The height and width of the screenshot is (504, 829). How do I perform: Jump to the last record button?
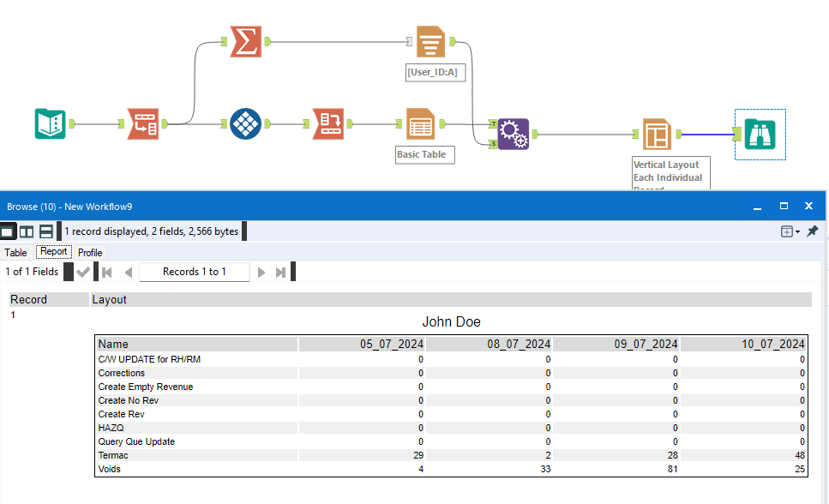click(x=280, y=271)
